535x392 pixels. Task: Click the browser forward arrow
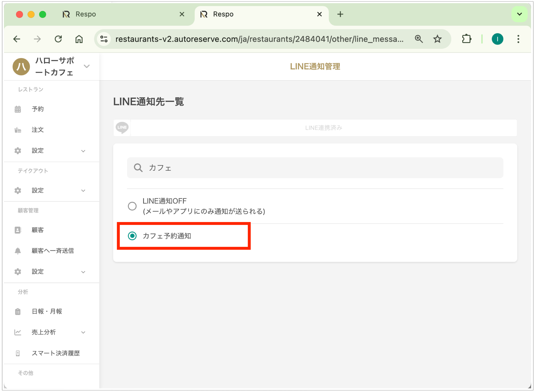[x=37, y=39]
